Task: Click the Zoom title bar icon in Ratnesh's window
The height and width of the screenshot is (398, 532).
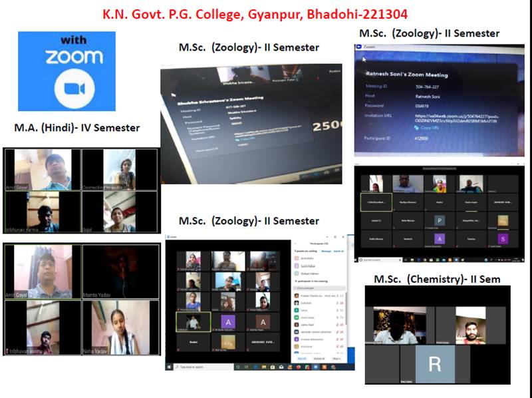Action: click(x=359, y=47)
